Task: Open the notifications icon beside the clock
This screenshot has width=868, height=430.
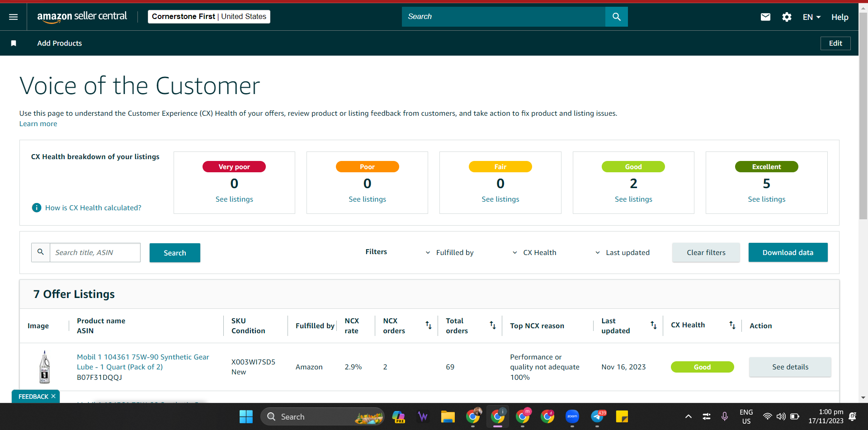Action: (853, 416)
